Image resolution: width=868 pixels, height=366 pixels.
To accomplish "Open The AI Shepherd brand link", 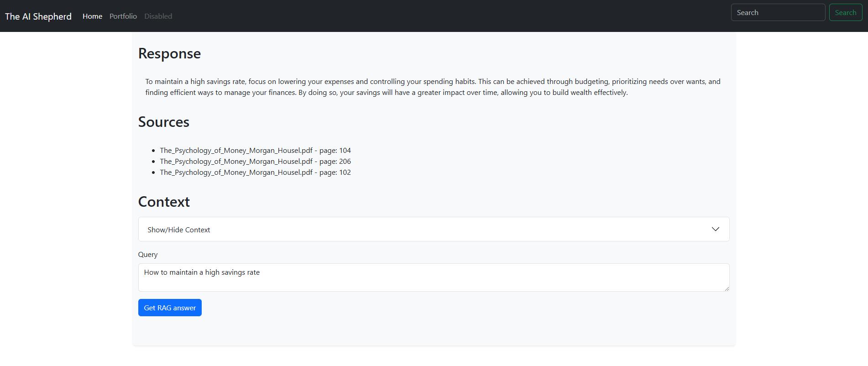I will (38, 16).
